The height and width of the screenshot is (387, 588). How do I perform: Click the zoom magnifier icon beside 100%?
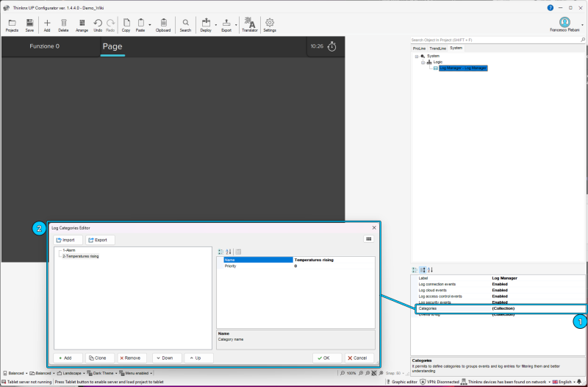tap(343, 373)
